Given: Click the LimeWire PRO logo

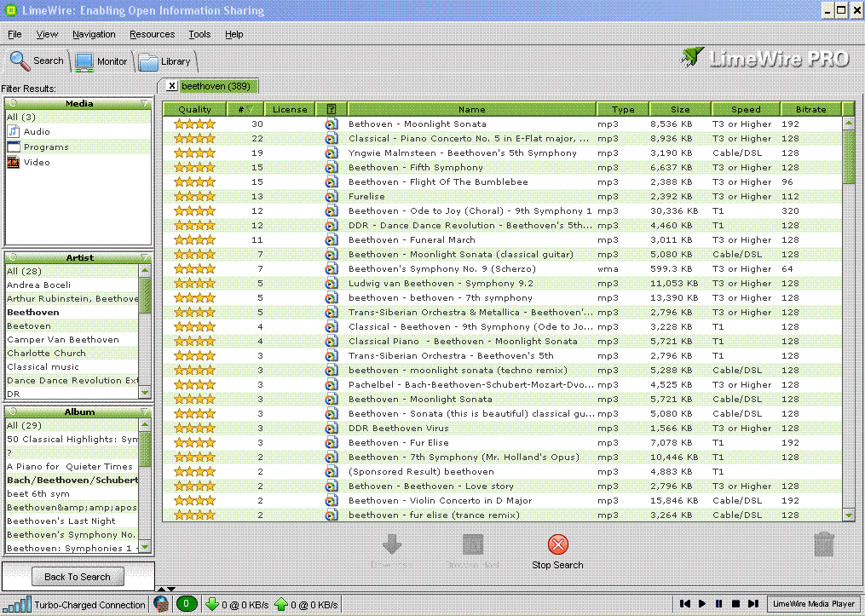Looking at the screenshot, I should (764, 58).
